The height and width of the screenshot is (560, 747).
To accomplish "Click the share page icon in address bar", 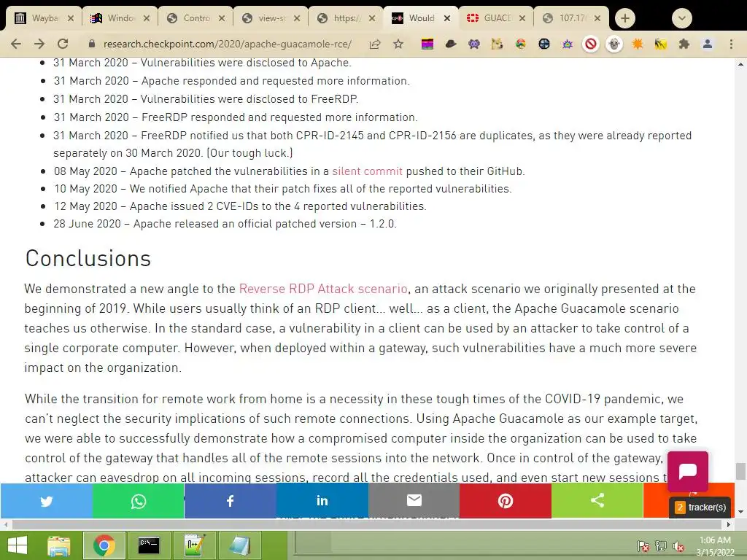I will click(x=375, y=44).
